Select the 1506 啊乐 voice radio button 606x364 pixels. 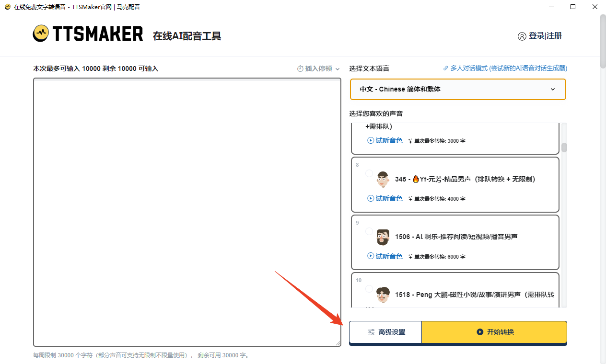tap(369, 231)
